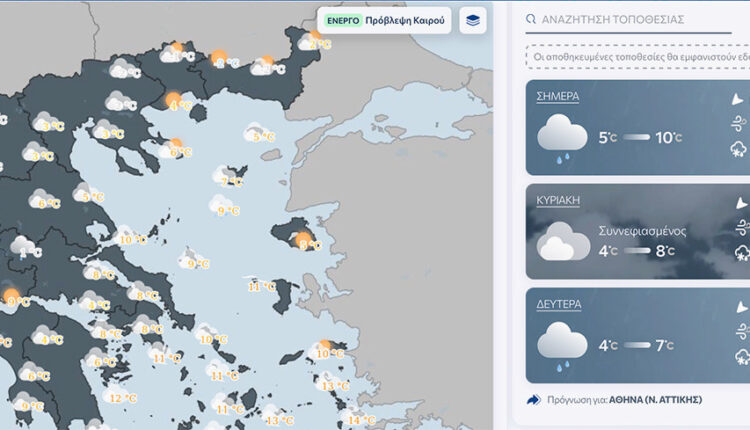Open the ΔΕΥΤΕΡΑ forecast day

[x=559, y=304]
